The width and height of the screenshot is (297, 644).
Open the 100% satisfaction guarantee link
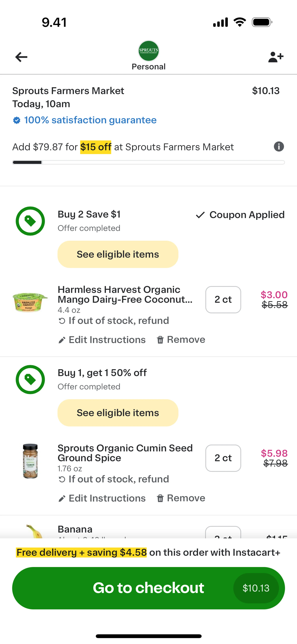[90, 120]
